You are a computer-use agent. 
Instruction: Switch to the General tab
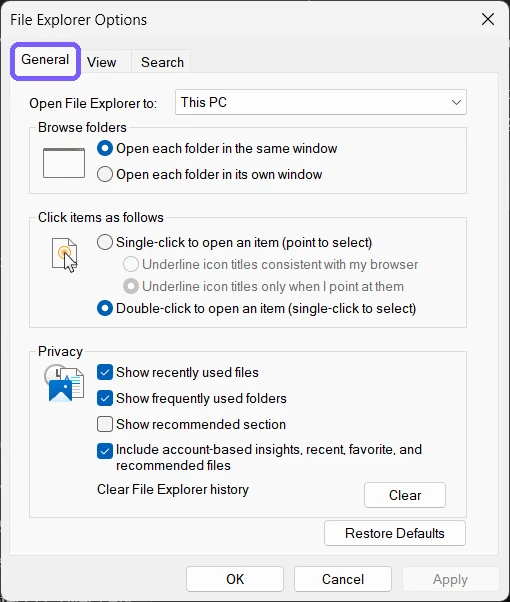tap(45, 60)
